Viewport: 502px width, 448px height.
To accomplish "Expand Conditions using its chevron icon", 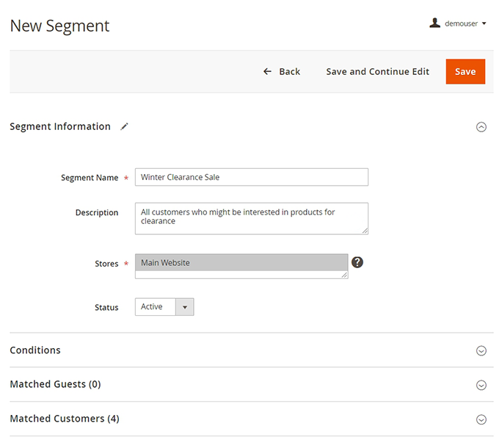I will click(x=481, y=351).
